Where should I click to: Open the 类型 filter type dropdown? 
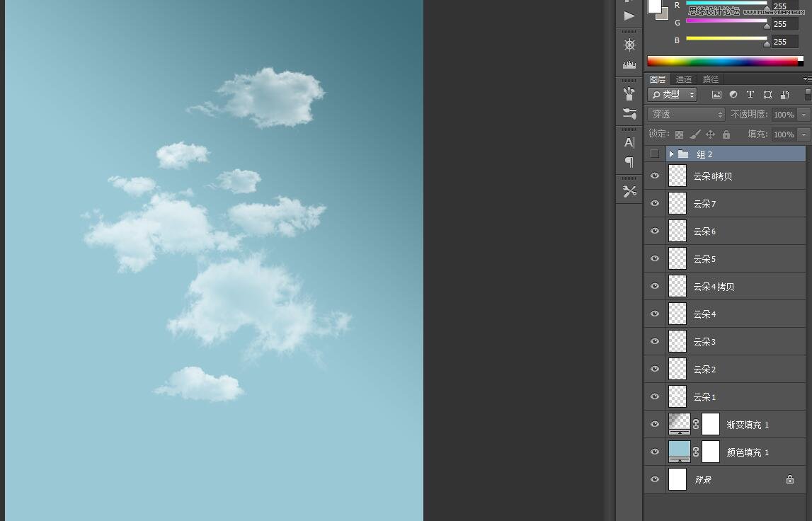point(672,94)
